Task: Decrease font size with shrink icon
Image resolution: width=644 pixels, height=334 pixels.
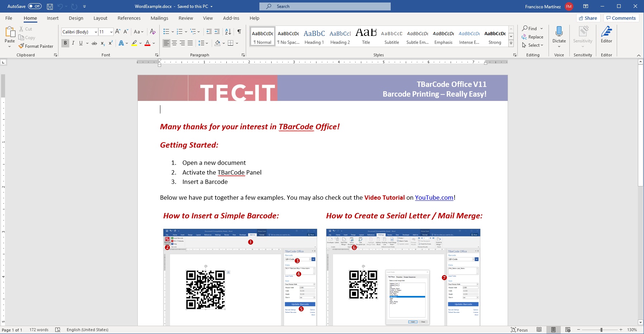Action: pyautogui.click(x=126, y=32)
